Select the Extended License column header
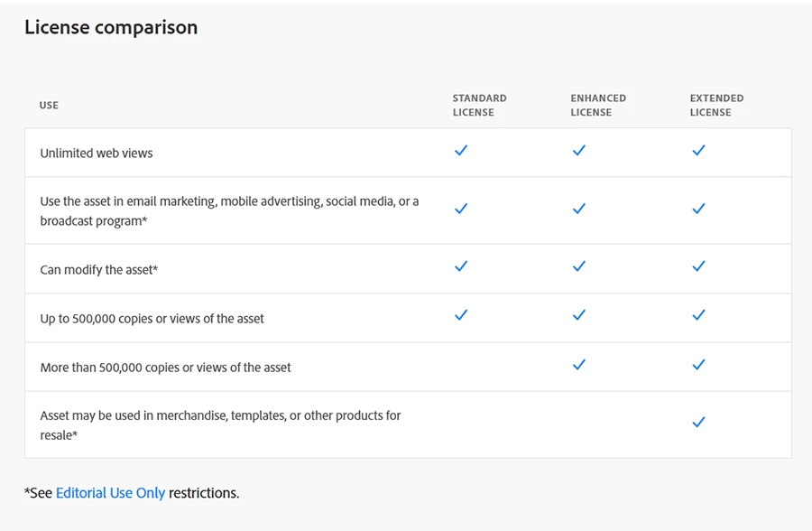The image size is (812, 531). coord(716,105)
